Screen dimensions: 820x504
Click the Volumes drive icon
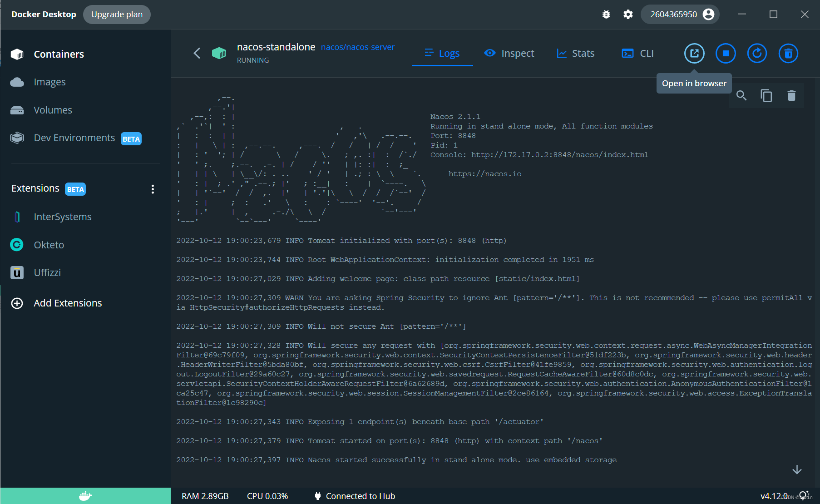click(17, 110)
